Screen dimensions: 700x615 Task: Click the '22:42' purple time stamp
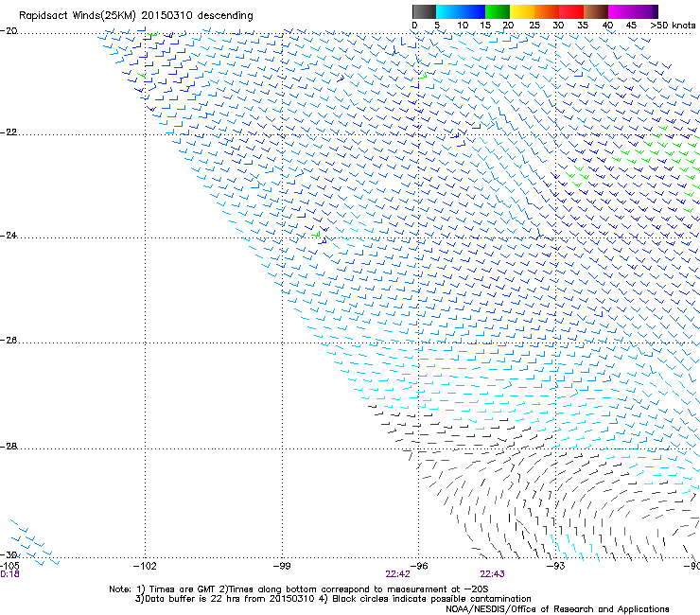click(397, 574)
